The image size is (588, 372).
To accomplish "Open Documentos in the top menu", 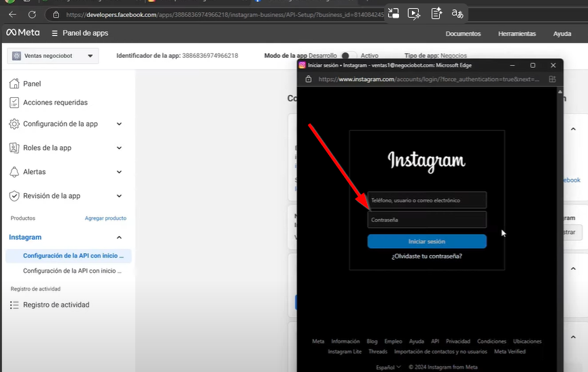I will pos(463,34).
